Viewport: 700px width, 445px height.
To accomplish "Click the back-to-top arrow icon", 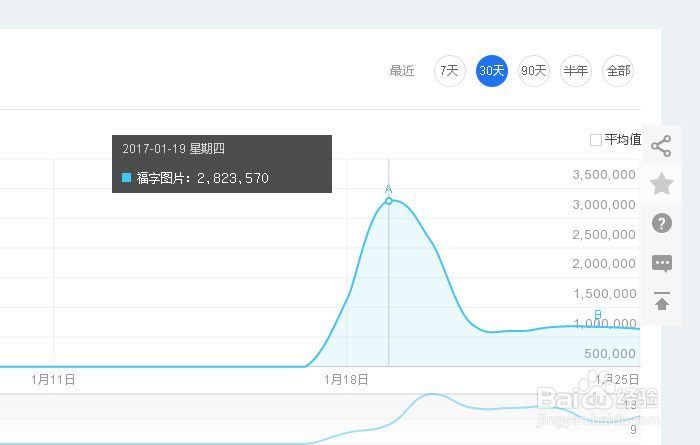I will tap(662, 301).
